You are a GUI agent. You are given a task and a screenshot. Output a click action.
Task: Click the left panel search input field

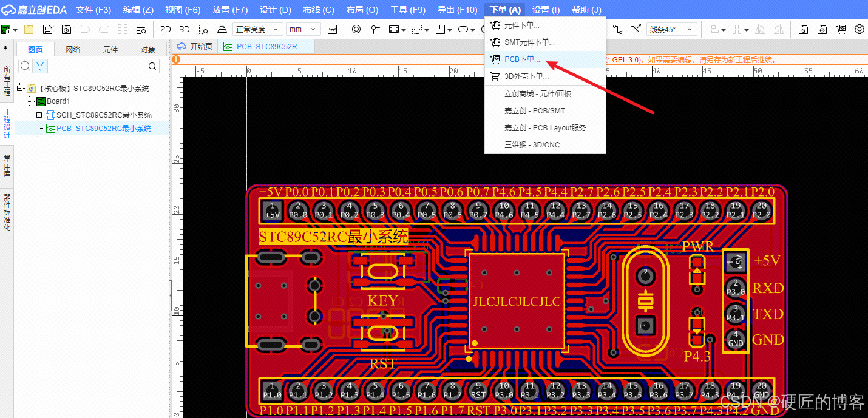tap(97, 66)
